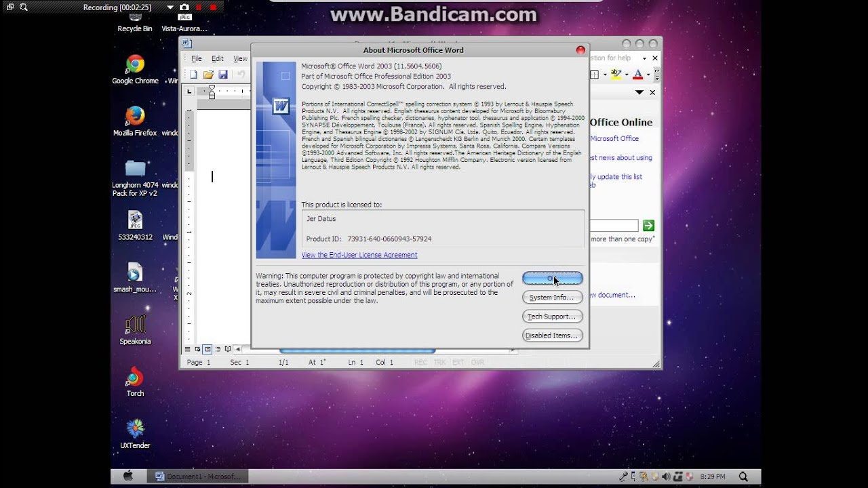
Task: Click the Spotlight magnifier on taskbar
Action: [743, 476]
